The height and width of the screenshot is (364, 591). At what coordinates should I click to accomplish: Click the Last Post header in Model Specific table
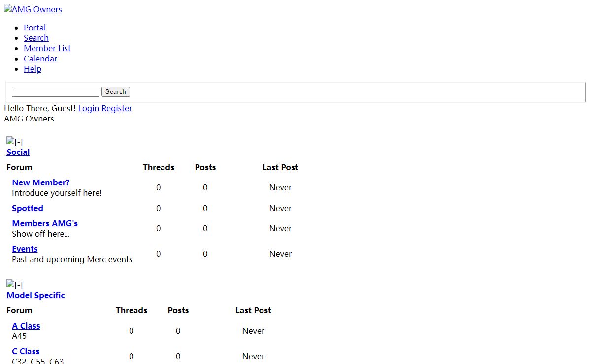pyautogui.click(x=253, y=310)
